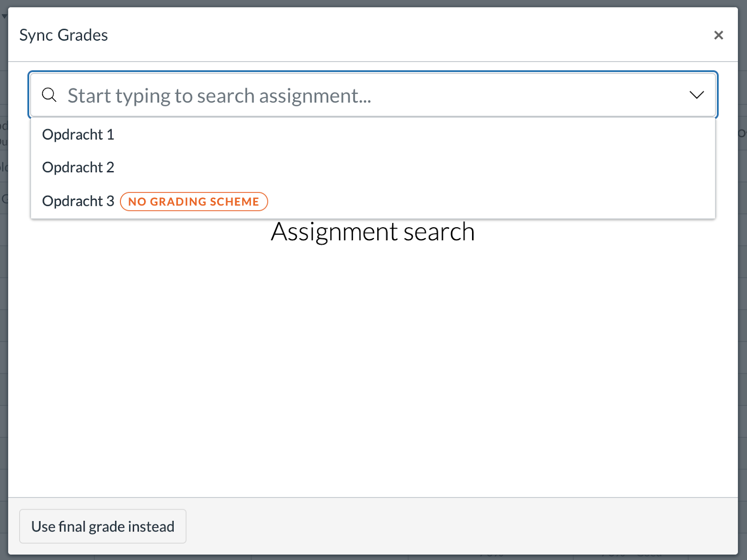
Task: Select Opdracht 1 from the list
Action: (x=78, y=135)
